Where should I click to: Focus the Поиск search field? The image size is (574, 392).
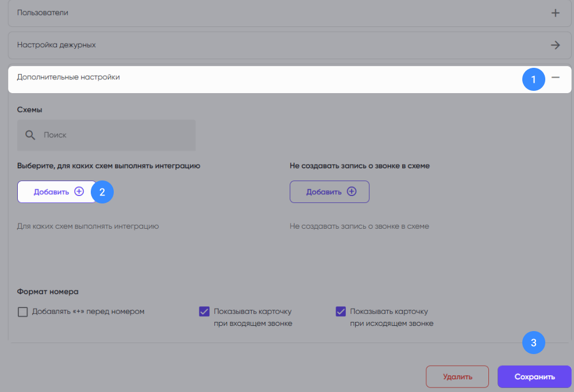tap(106, 135)
